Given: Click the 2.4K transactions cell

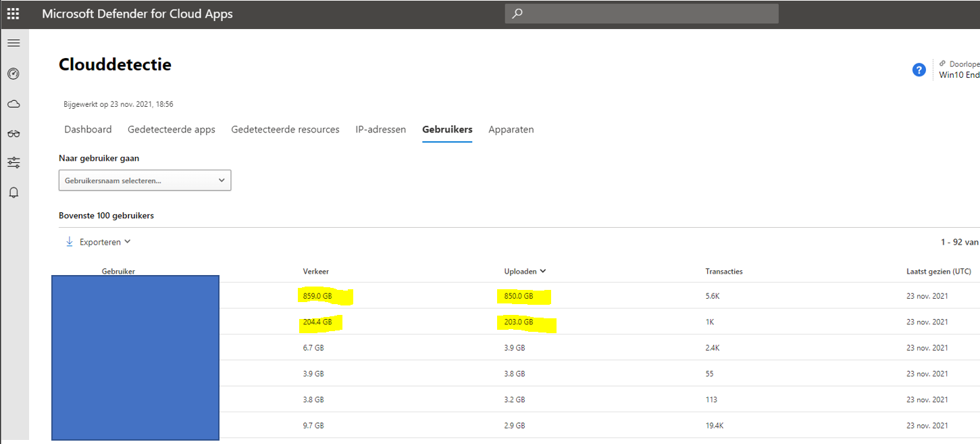Looking at the screenshot, I should pos(713,347).
